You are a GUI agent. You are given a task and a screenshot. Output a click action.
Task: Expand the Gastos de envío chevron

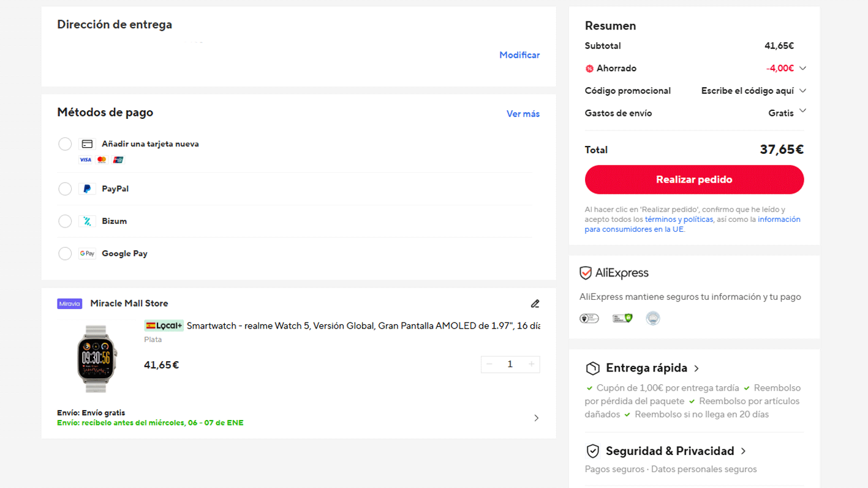(802, 111)
